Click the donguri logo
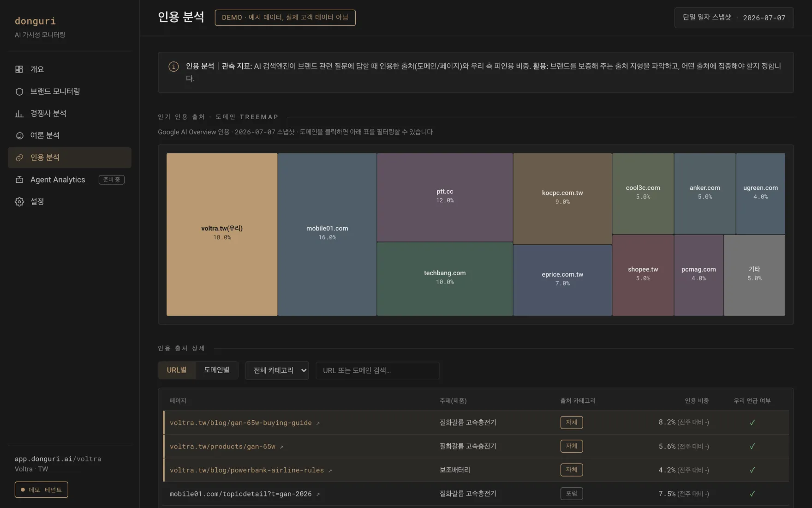Viewport: 812px width, 508px height. (x=35, y=21)
